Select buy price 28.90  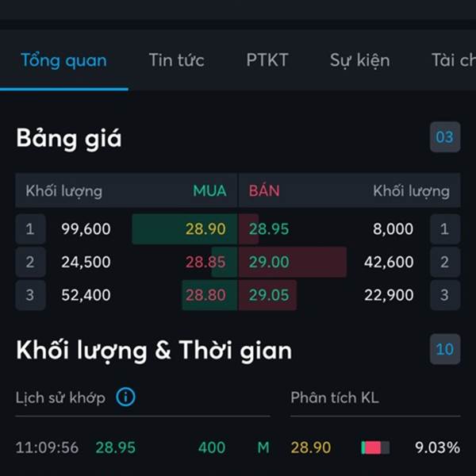[x=205, y=229]
